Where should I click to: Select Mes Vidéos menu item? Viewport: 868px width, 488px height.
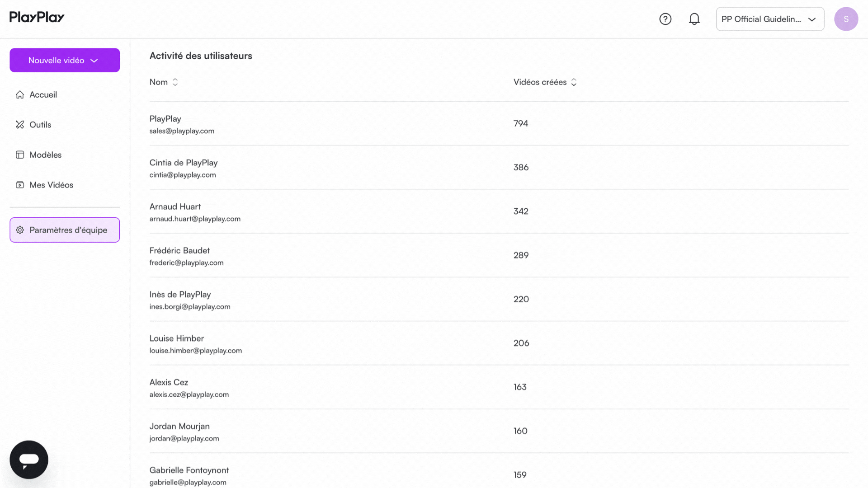click(51, 185)
